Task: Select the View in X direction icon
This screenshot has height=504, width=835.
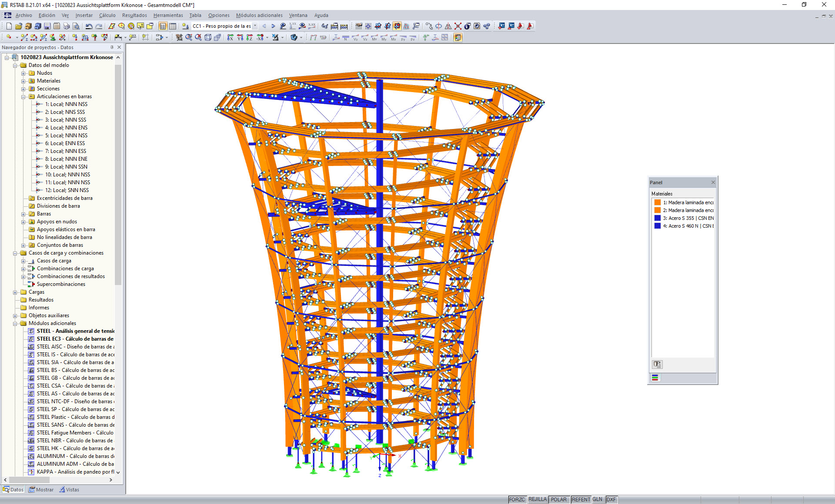Action: (x=231, y=38)
